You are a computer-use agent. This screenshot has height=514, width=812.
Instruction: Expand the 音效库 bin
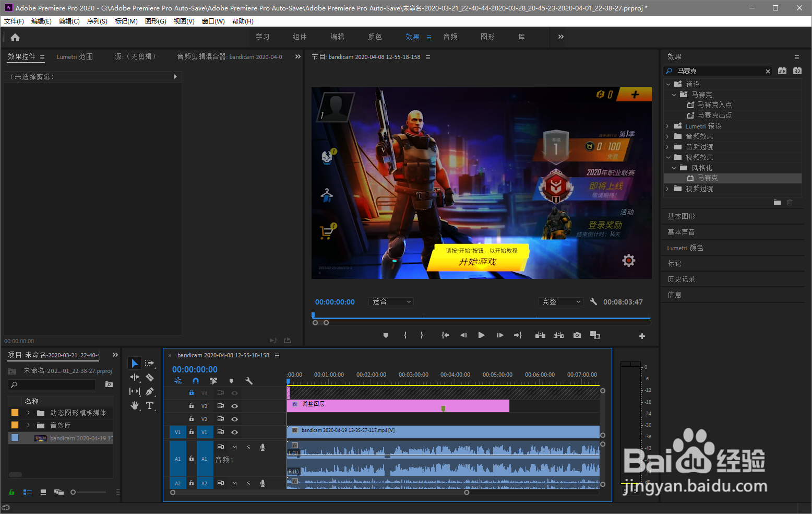tap(29, 425)
